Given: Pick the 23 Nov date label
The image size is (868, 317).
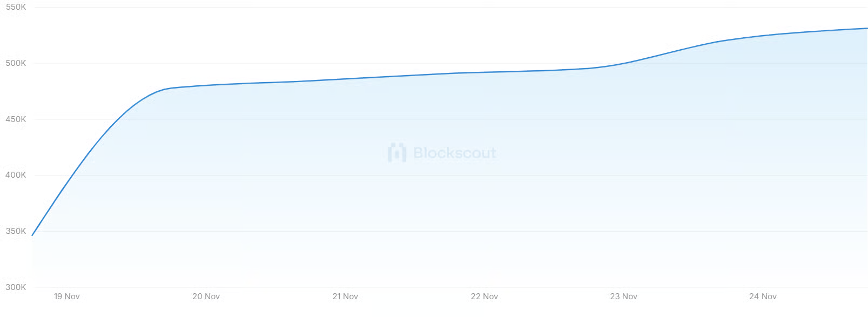Looking at the screenshot, I should (x=624, y=296).
